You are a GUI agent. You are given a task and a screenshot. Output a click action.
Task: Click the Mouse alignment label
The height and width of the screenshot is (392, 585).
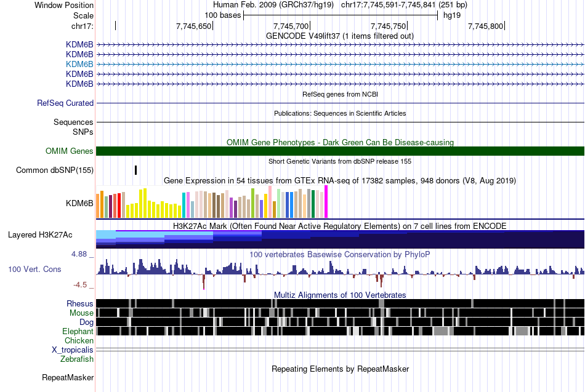[81, 313]
